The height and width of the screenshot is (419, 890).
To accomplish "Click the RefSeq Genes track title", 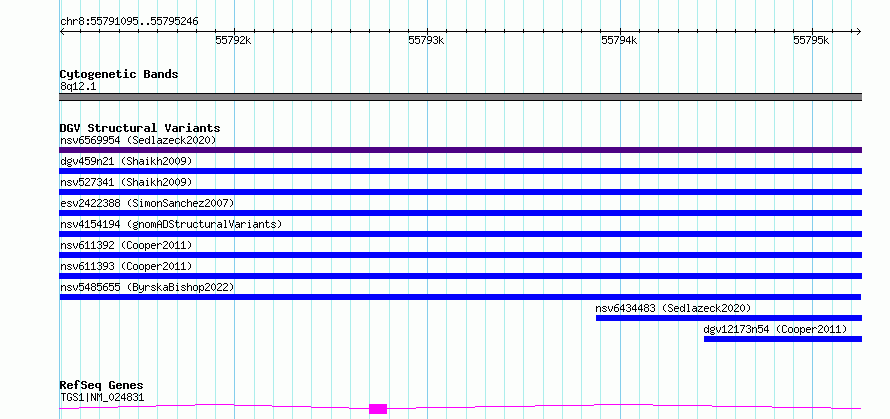I will (101, 386).
